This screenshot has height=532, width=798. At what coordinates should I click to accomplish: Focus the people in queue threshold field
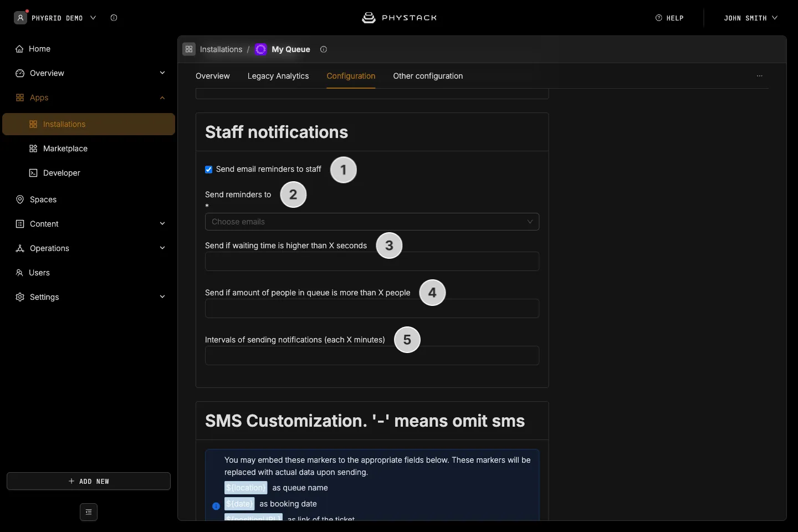(x=372, y=309)
